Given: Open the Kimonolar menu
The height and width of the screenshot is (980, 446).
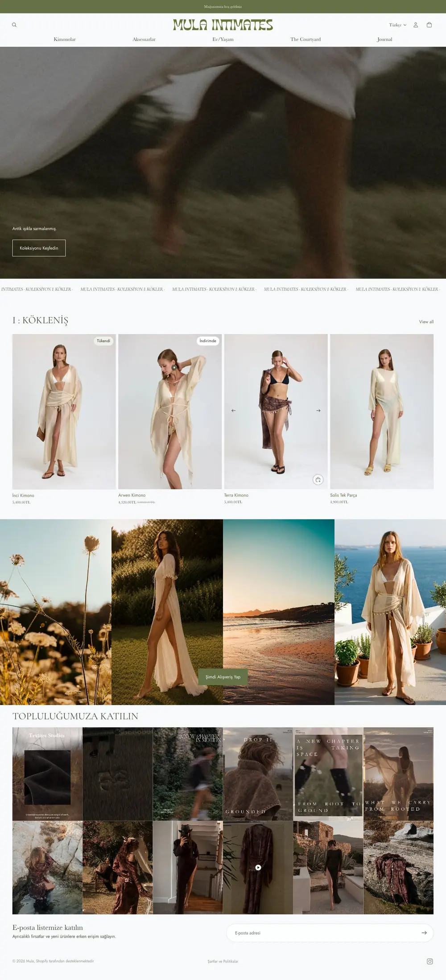Looking at the screenshot, I should point(65,39).
